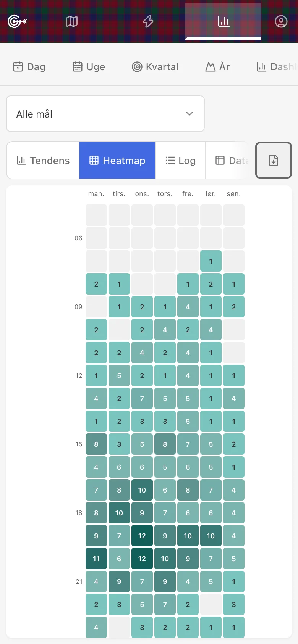Select the bar chart statistics icon
Viewport: 298px width, 644px height.
(223, 21)
